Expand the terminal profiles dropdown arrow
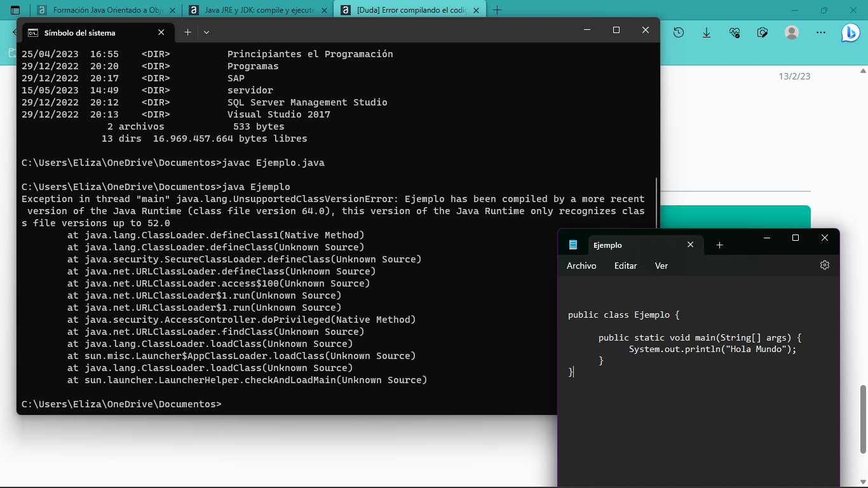This screenshot has width=868, height=488. point(207,32)
